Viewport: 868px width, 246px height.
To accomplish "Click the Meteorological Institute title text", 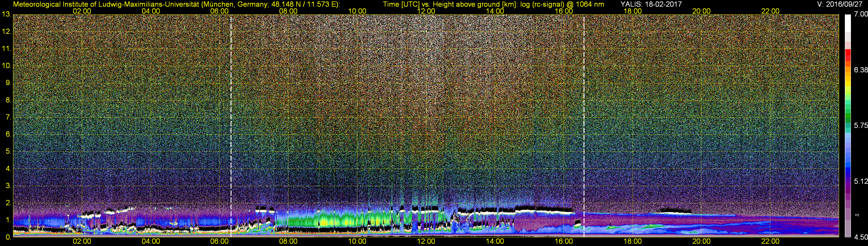I will point(176,4).
